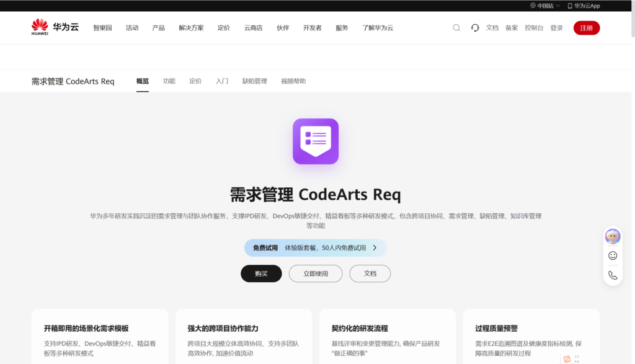Open the search magnifier icon

456,27
